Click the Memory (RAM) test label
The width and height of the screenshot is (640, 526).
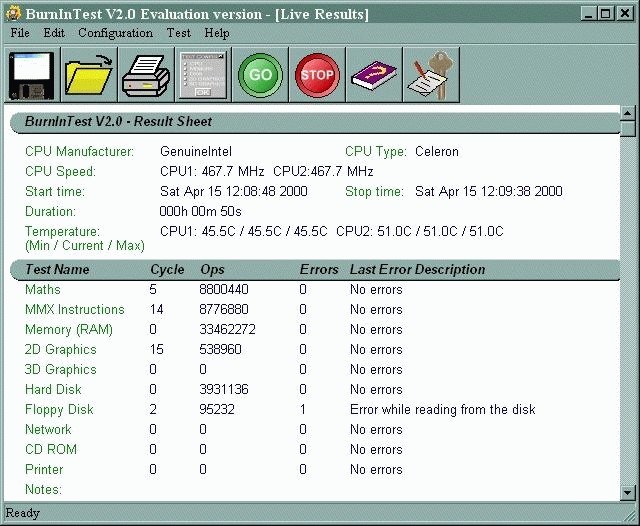click(x=69, y=329)
